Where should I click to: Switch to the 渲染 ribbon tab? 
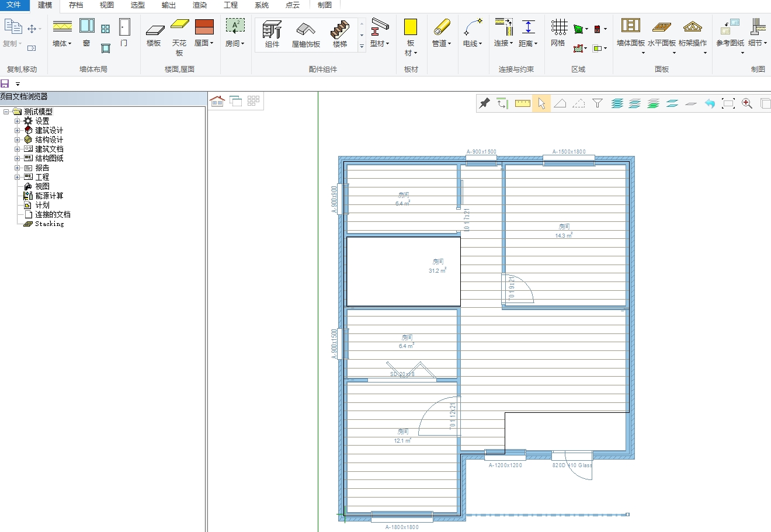point(200,5)
